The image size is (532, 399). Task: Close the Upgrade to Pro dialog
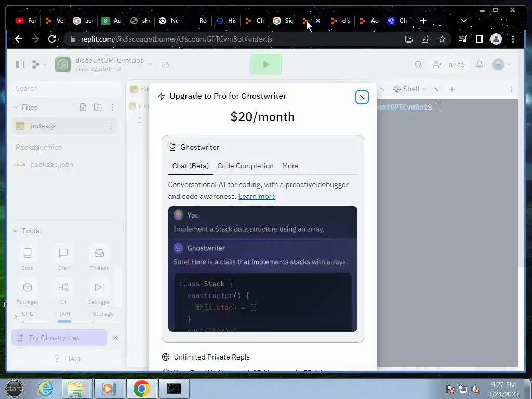(362, 97)
